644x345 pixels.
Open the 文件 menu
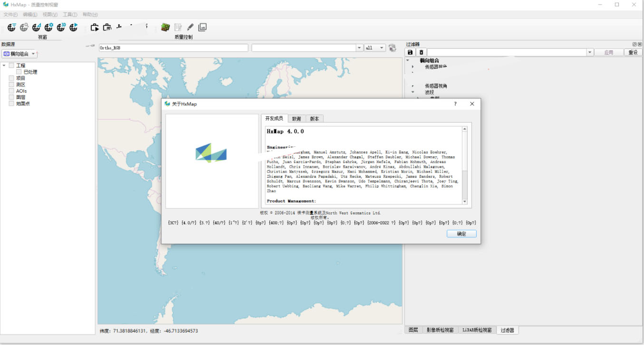tap(11, 15)
